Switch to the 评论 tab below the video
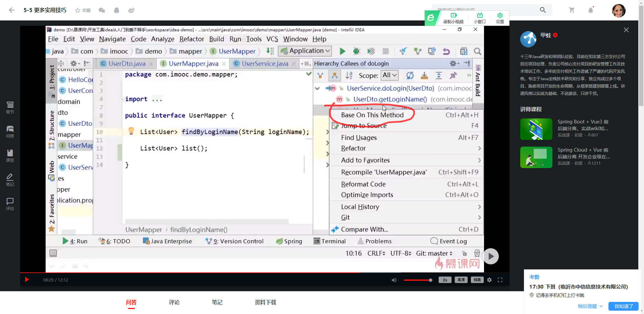 (x=174, y=302)
